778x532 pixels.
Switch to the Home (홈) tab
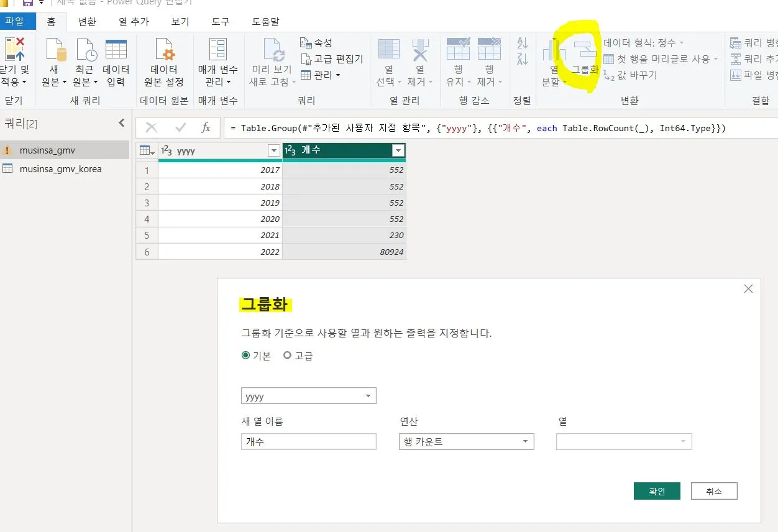point(52,22)
